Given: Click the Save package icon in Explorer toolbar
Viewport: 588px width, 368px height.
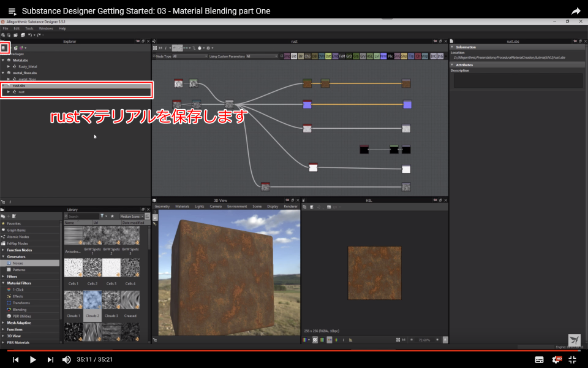Looking at the screenshot, I should coord(4,48).
